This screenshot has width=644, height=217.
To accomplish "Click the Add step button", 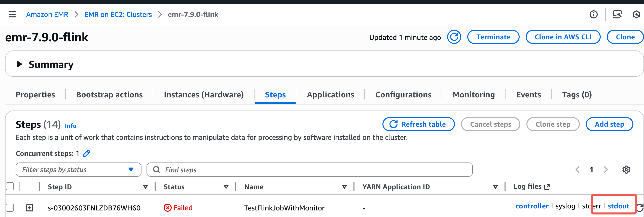I will (609, 124).
